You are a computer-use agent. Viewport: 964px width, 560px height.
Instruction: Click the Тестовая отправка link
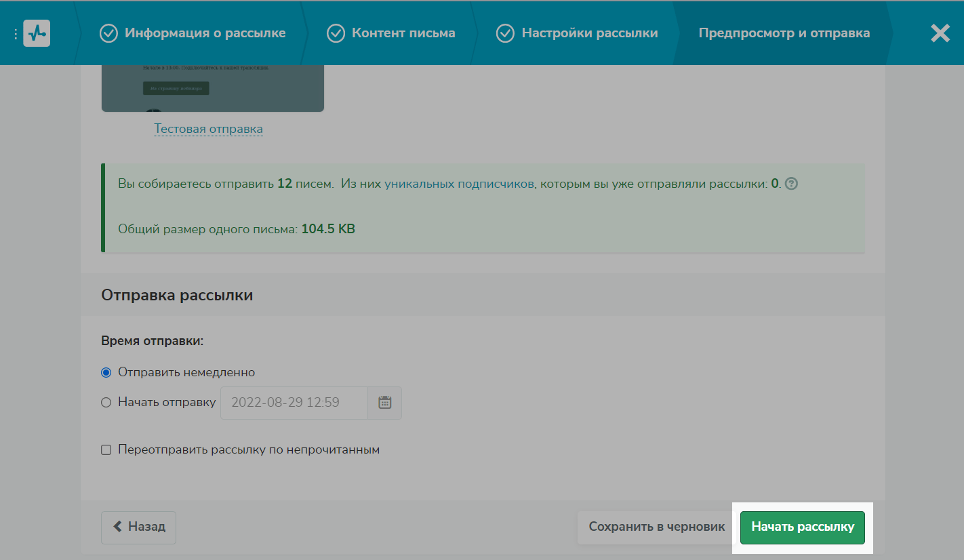208,129
